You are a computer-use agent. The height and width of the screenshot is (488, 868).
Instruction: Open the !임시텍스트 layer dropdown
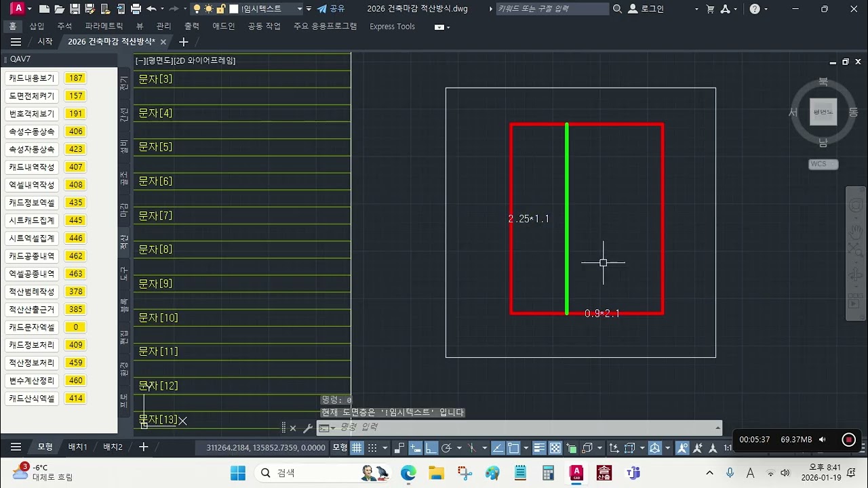[300, 9]
